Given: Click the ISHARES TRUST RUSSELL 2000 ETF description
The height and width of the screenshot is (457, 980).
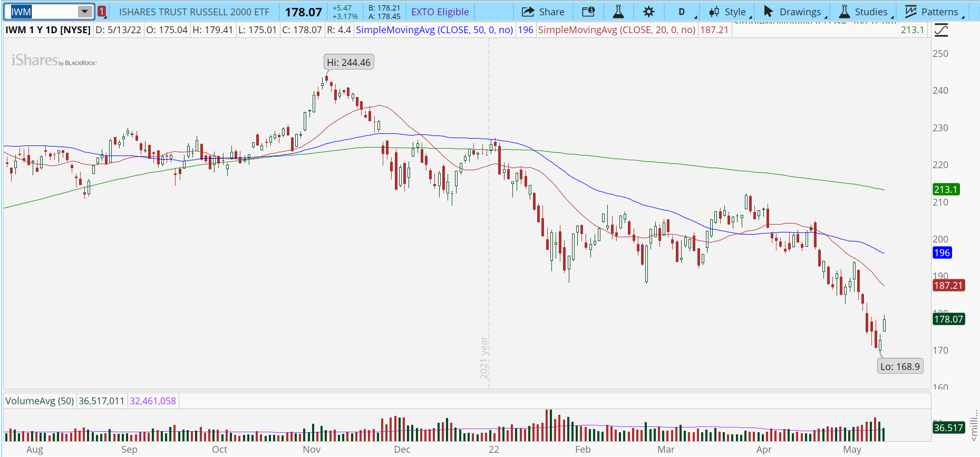Looking at the screenshot, I should [x=194, y=12].
